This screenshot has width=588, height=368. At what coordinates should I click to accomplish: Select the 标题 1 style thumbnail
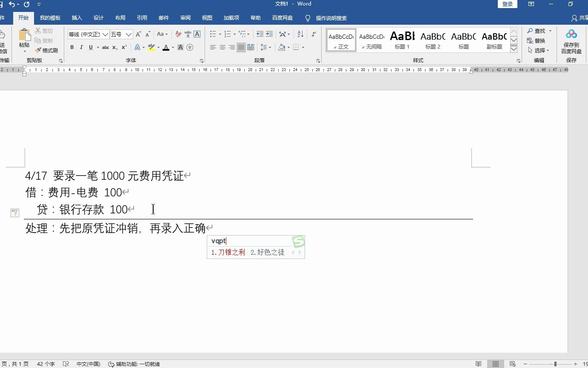tap(402, 40)
